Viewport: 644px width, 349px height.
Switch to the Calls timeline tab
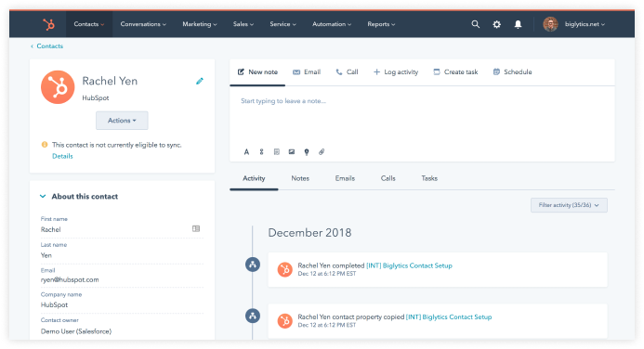pyautogui.click(x=388, y=178)
